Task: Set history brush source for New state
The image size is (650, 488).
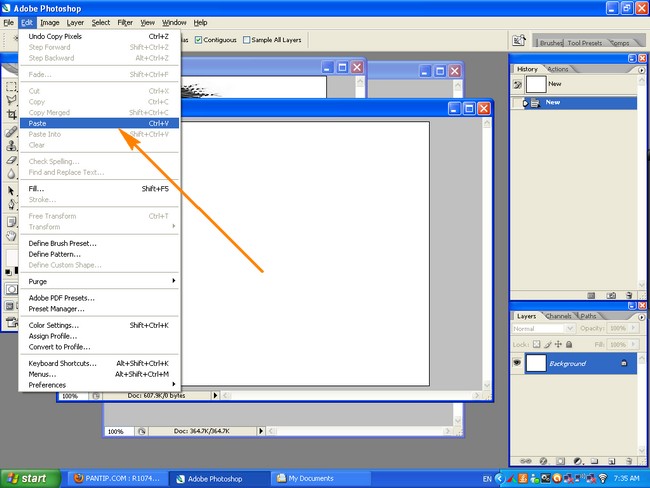Action: click(x=517, y=103)
